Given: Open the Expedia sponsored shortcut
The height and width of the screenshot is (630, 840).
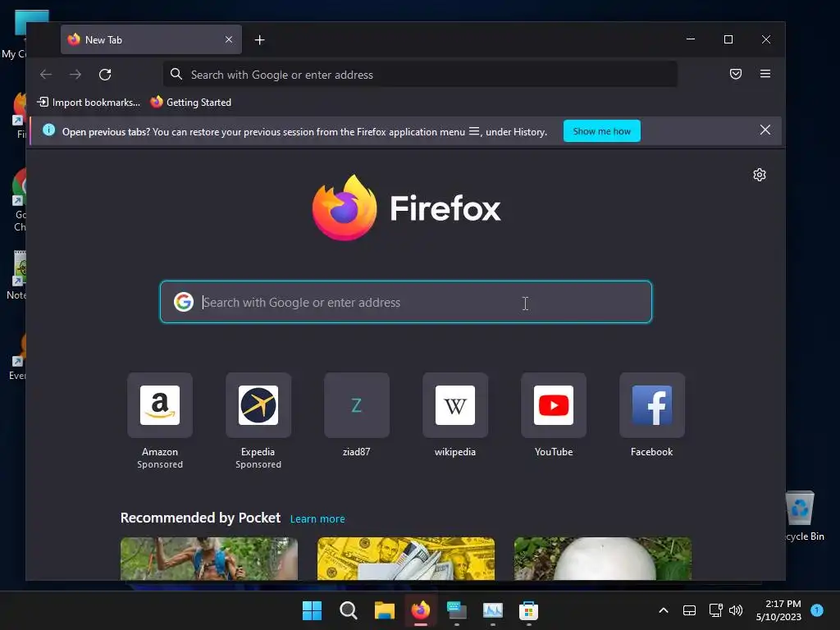Looking at the screenshot, I should (x=258, y=405).
